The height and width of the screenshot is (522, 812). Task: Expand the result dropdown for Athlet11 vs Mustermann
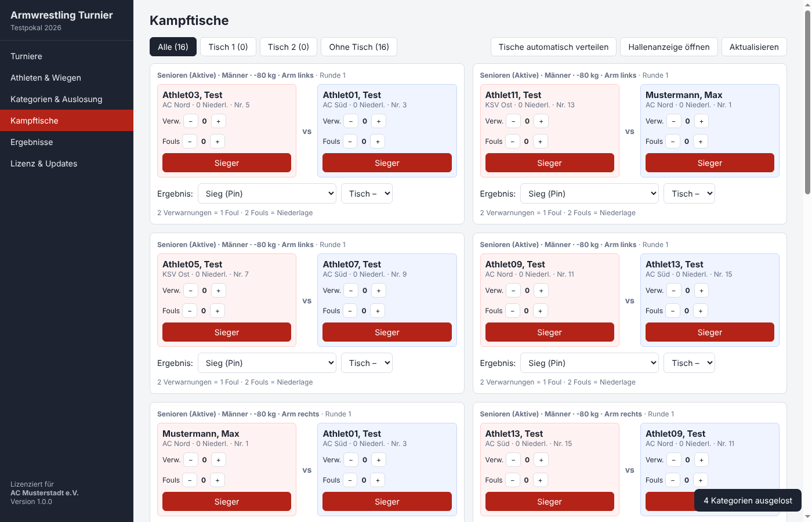click(x=590, y=194)
